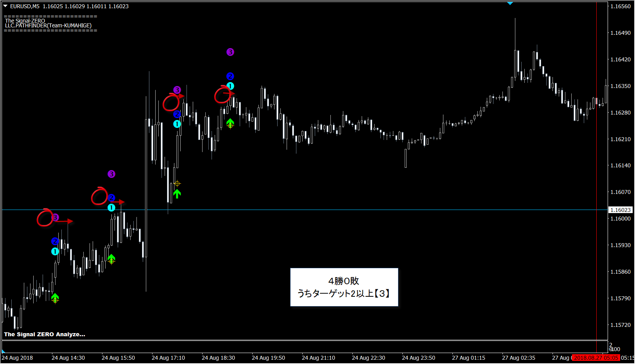Select yellow crosshair entry marker near 1.16070
The height and width of the screenshot is (364, 635).
click(x=177, y=183)
